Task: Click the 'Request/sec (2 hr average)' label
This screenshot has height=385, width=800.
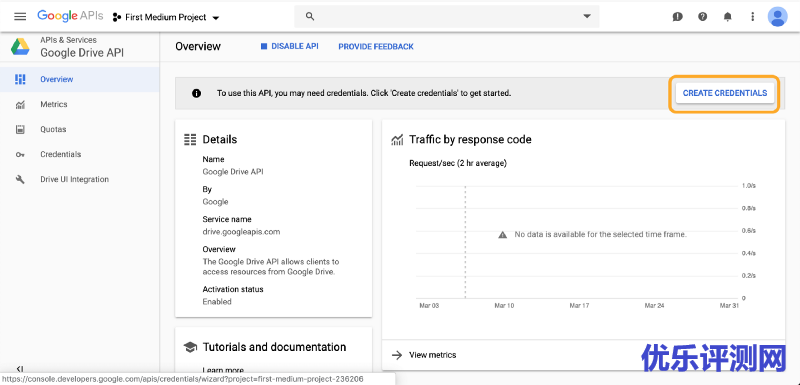Action: 458,164
